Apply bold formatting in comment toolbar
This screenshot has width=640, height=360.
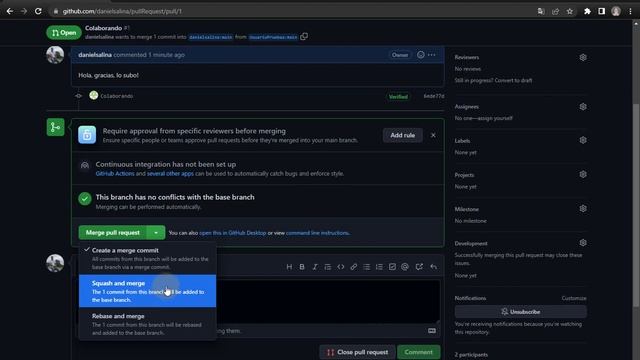pos(302,267)
